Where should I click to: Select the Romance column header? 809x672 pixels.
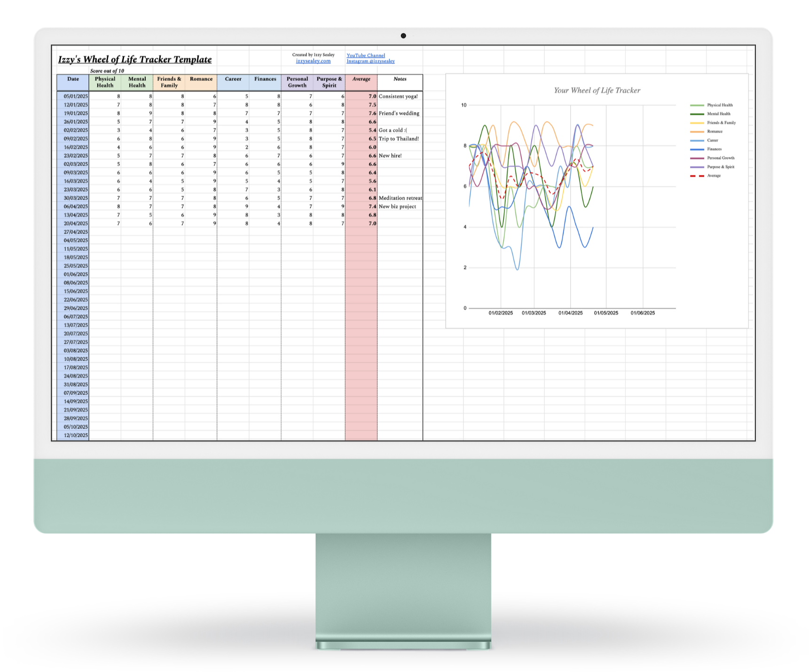click(201, 82)
